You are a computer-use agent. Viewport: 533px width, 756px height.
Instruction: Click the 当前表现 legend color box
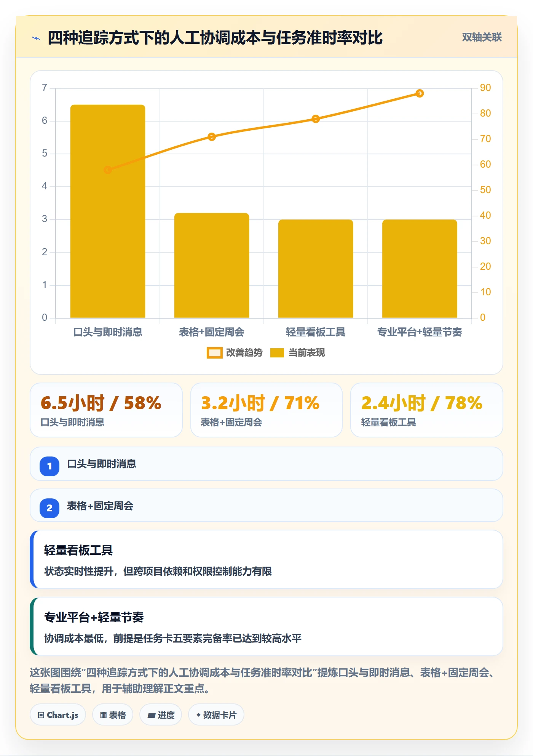[x=277, y=353]
